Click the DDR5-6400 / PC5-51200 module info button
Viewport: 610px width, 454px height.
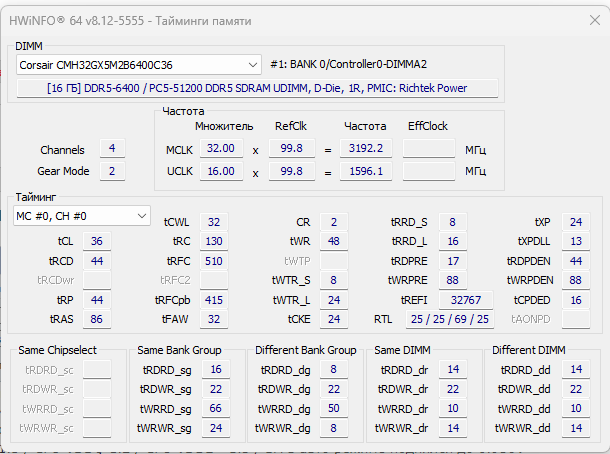tap(257, 88)
